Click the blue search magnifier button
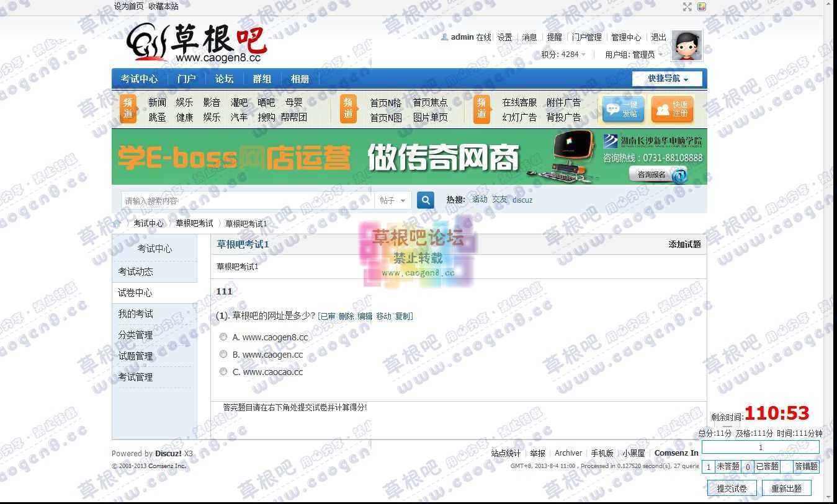The width and height of the screenshot is (837, 504). [426, 200]
